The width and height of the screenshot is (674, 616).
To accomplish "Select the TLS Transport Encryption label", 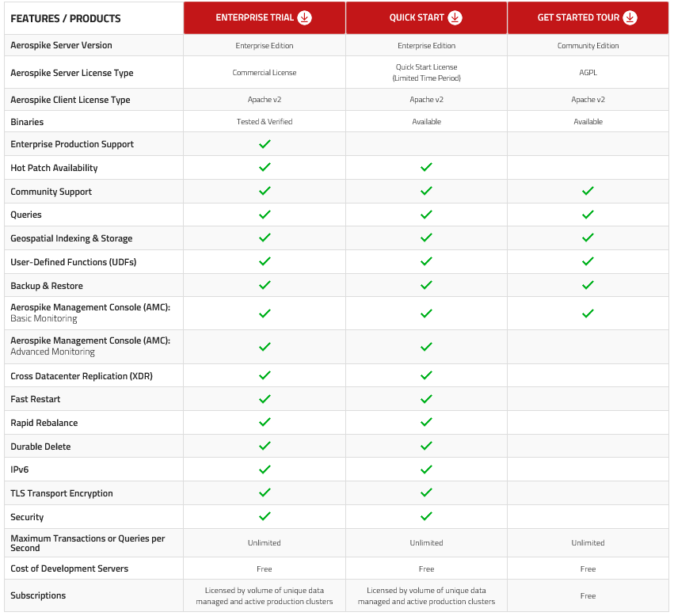I will click(62, 493).
